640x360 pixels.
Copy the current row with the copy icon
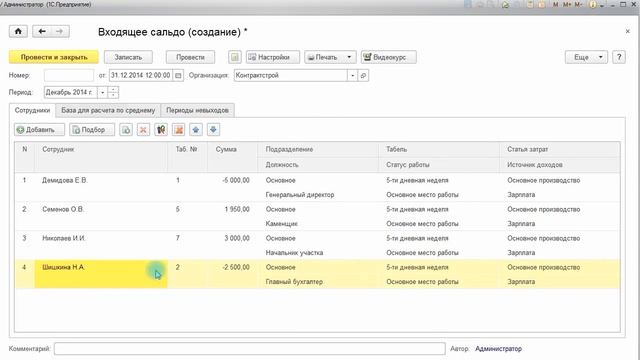point(126,130)
